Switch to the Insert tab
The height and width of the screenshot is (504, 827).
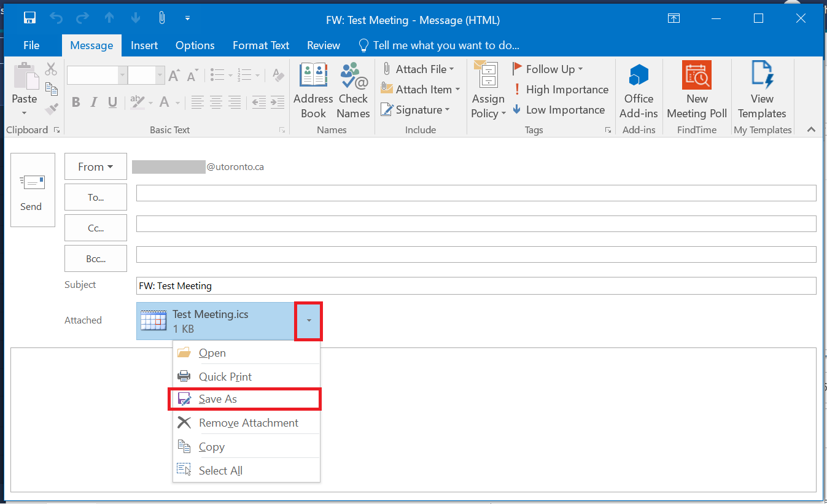pos(144,45)
